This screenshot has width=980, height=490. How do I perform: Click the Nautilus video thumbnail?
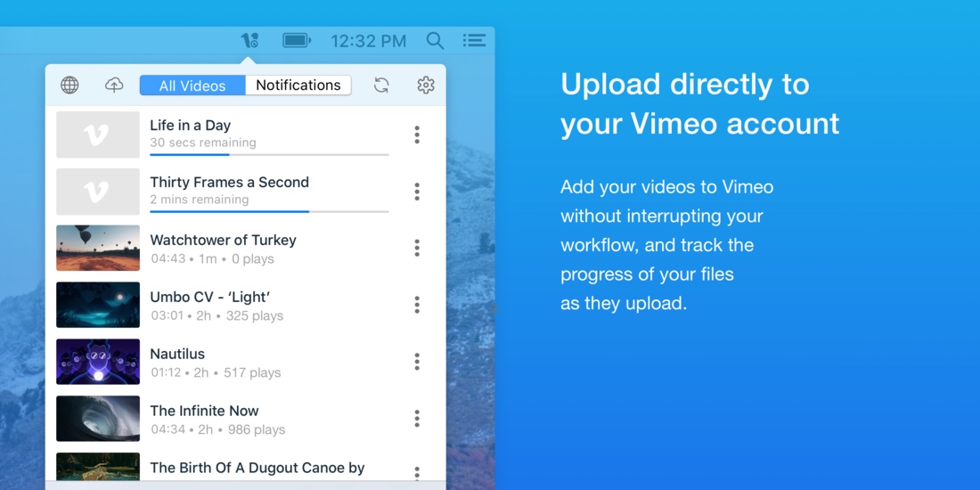[x=98, y=362]
